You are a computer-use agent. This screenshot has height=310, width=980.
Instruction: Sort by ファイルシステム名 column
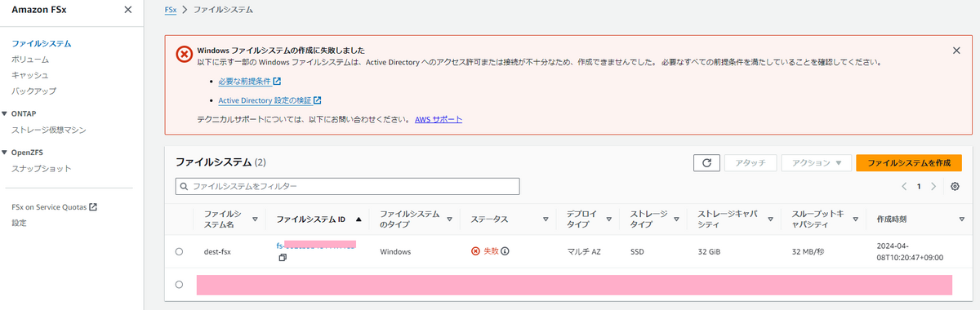pos(255,219)
